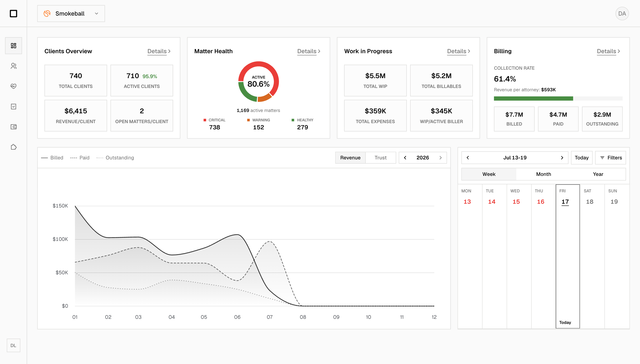Click the Smokeball logo icon
Viewport: 640px width, 364px height.
[47, 14]
